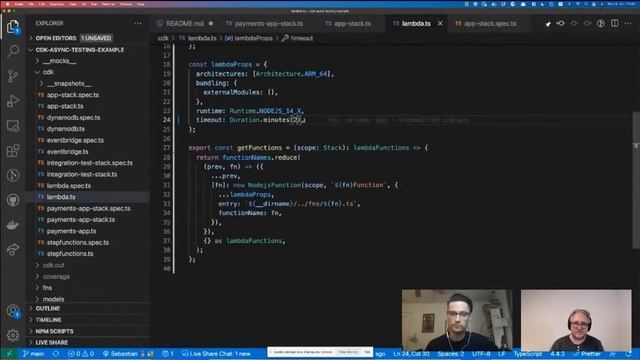640x360 pixels.
Task: Click the 1 UNSAVED badge
Action: click(x=96, y=38)
